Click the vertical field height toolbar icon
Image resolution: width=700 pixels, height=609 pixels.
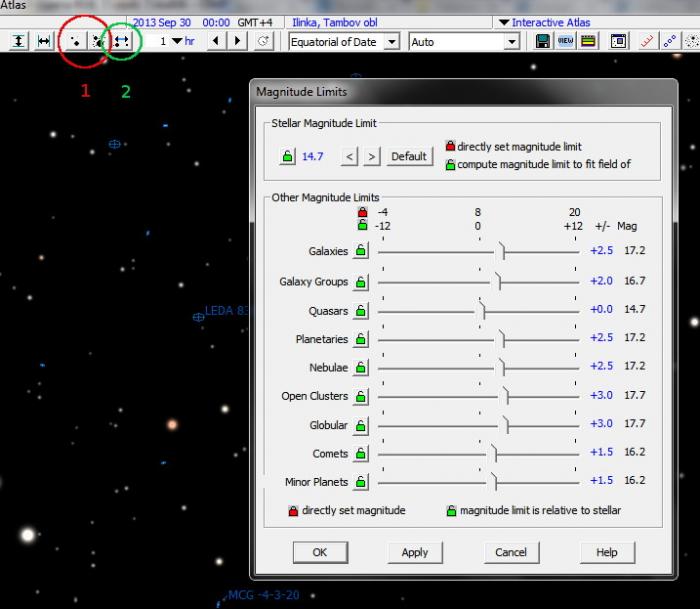19,42
